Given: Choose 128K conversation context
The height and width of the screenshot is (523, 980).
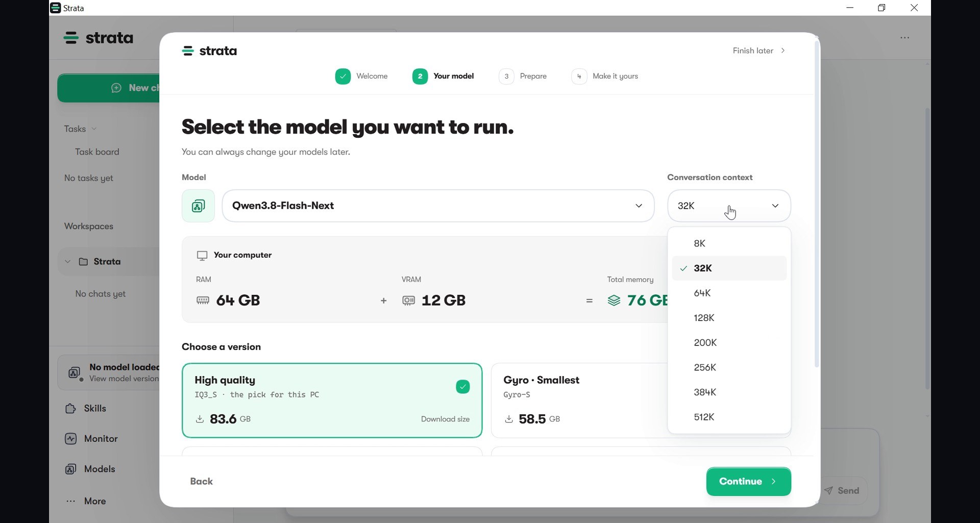Looking at the screenshot, I should (x=729, y=318).
